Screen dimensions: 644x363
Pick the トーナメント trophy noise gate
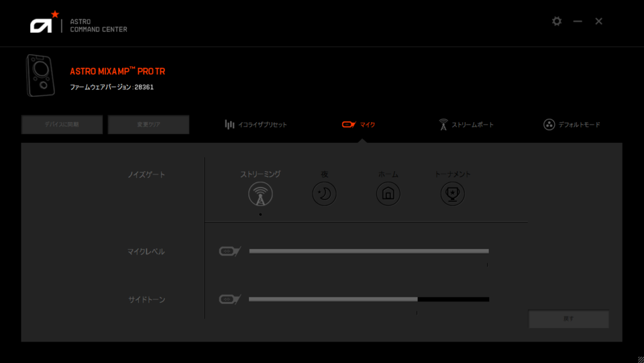pos(453,194)
